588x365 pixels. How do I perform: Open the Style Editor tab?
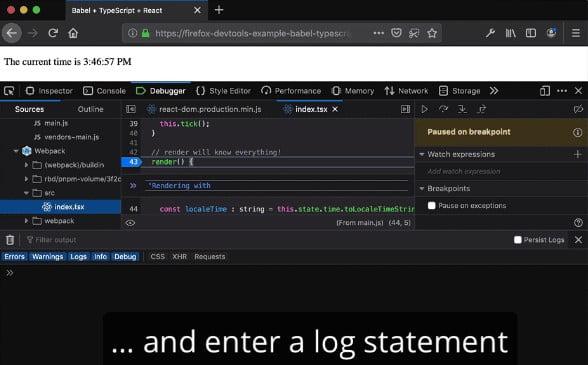tap(223, 91)
